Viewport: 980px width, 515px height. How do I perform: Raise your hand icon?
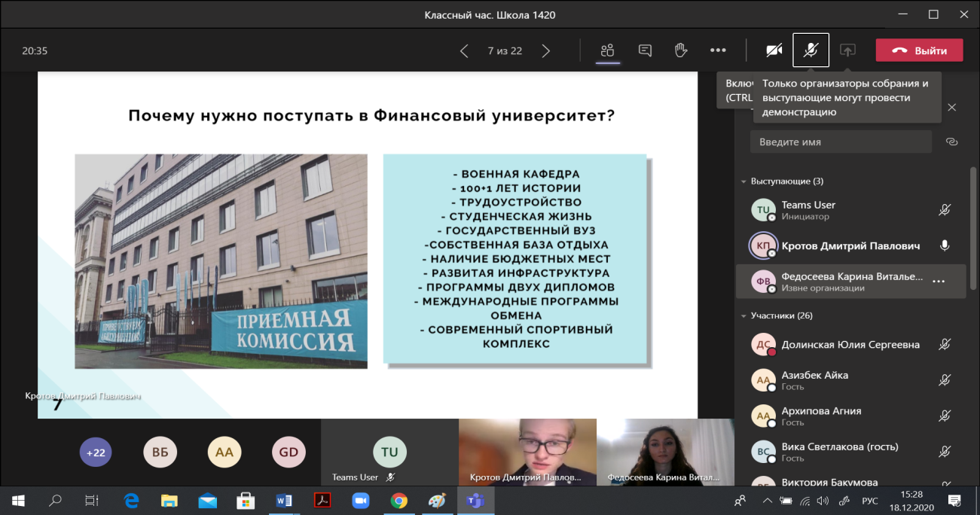pyautogui.click(x=681, y=50)
